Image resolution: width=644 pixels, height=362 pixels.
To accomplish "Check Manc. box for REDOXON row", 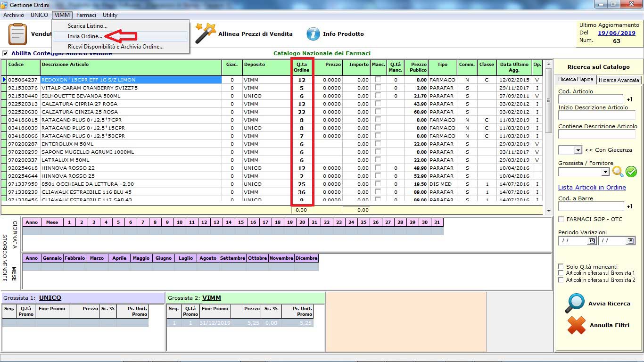I will click(378, 80).
